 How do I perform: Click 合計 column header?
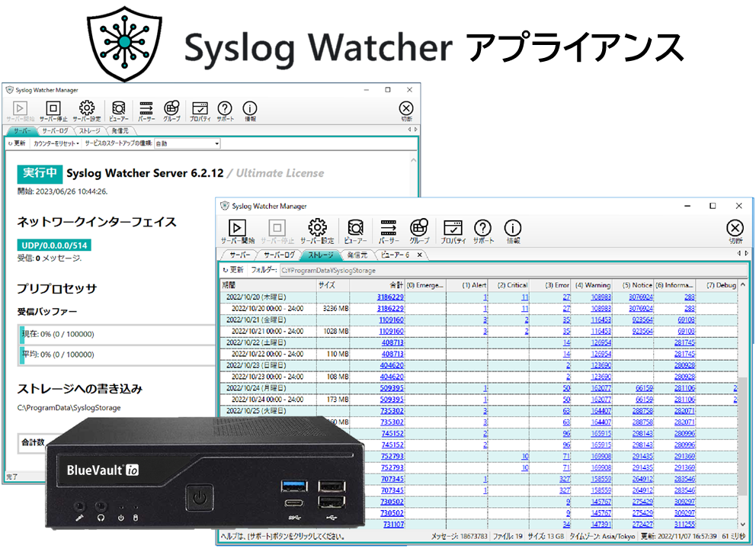[377, 285]
